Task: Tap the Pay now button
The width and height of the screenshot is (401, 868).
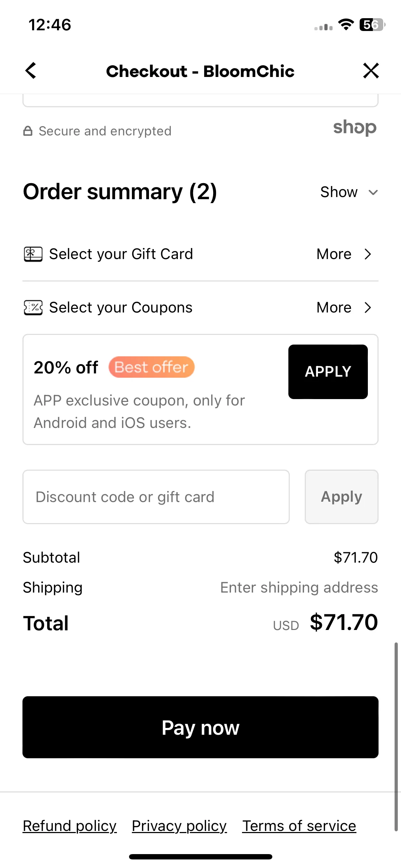Action: point(200,727)
